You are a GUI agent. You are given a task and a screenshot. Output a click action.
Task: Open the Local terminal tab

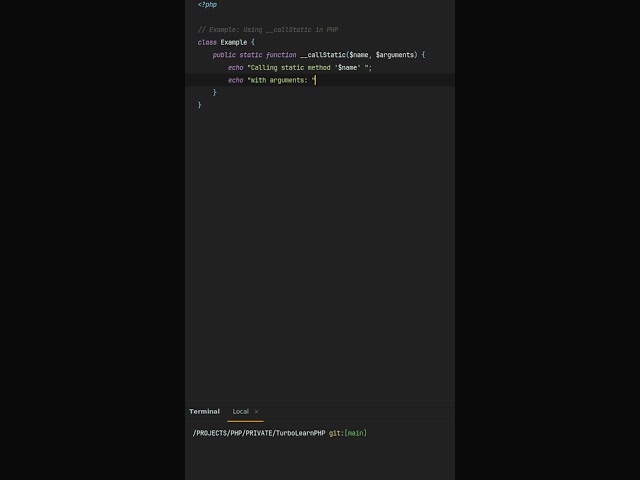click(240, 411)
